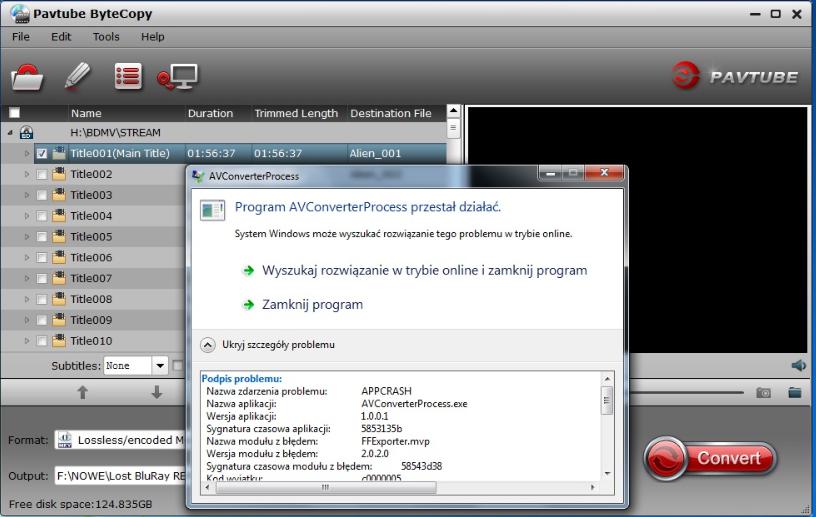This screenshot has width=816, height=517.
Task: Click the Convert button
Action: pos(710,458)
